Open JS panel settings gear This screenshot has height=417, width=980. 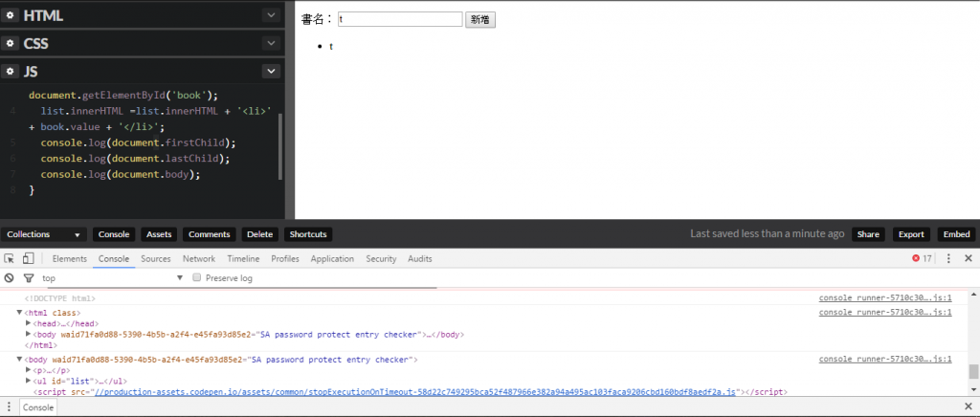click(x=10, y=72)
